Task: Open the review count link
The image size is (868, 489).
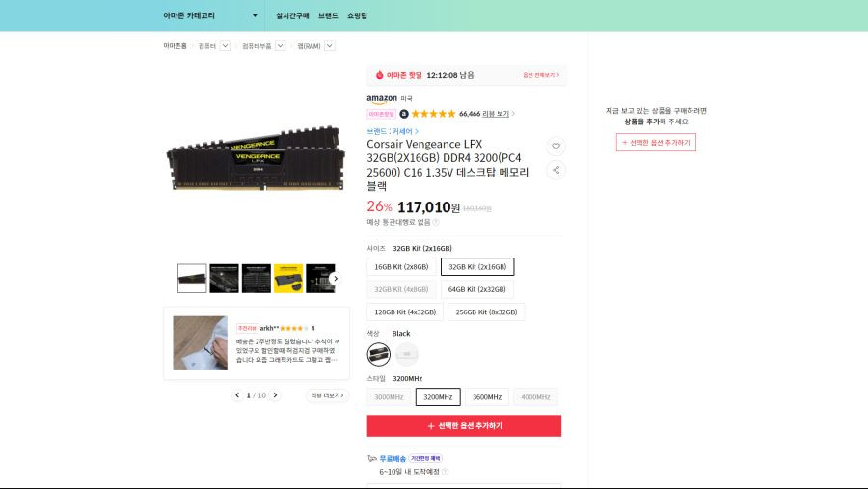Action: 496,114
